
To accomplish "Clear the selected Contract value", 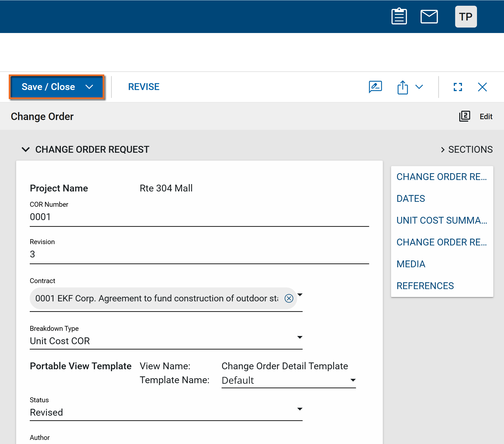I will [289, 298].
